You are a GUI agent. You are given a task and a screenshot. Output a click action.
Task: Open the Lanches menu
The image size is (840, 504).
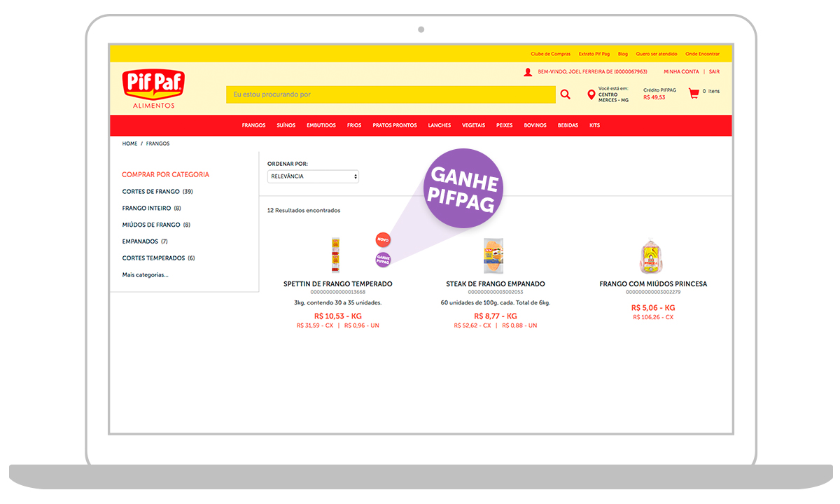[x=440, y=125]
